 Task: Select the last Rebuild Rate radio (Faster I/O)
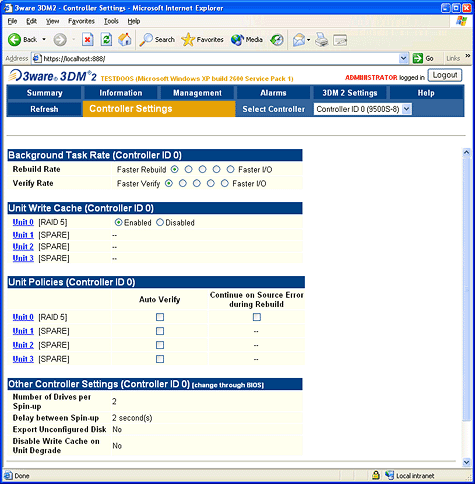pyautogui.click(x=230, y=169)
